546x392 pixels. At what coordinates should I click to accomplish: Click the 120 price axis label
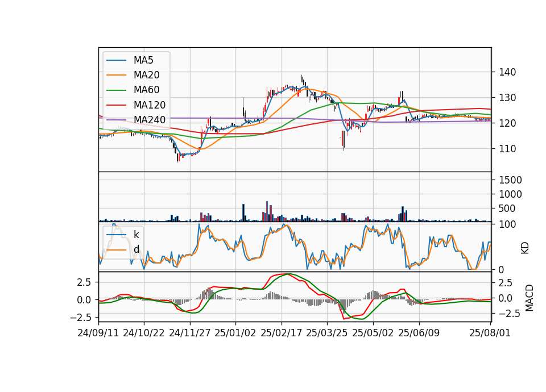pyautogui.click(x=507, y=123)
